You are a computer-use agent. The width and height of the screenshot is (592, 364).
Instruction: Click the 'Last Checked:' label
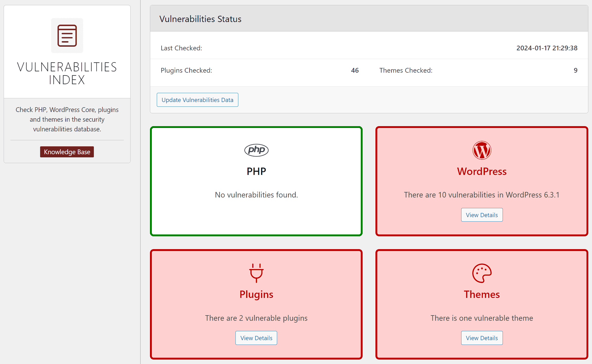pos(181,48)
